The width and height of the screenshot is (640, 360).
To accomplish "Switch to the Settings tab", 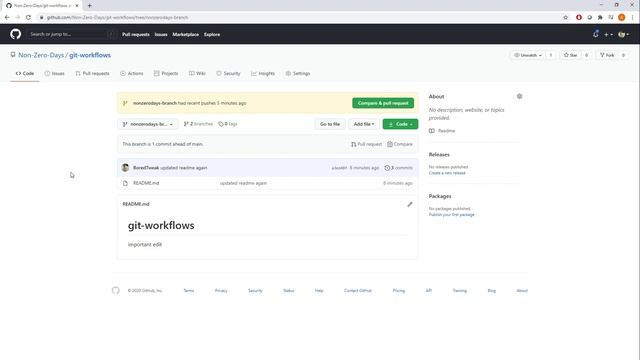I will tap(298, 73).
